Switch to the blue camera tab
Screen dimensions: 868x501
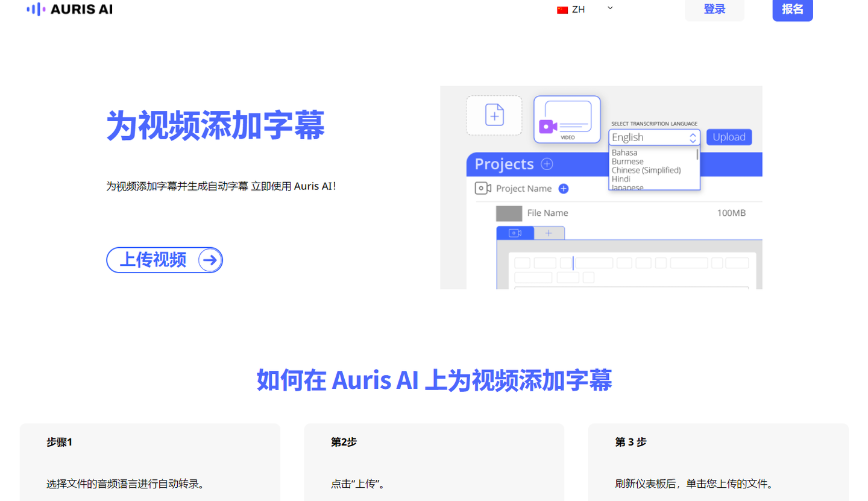515,233
